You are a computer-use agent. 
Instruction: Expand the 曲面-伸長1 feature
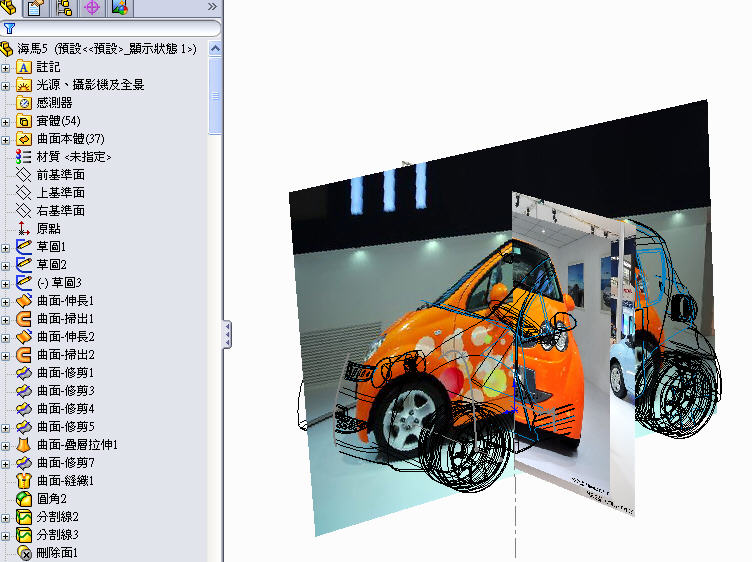pos(5,302)
